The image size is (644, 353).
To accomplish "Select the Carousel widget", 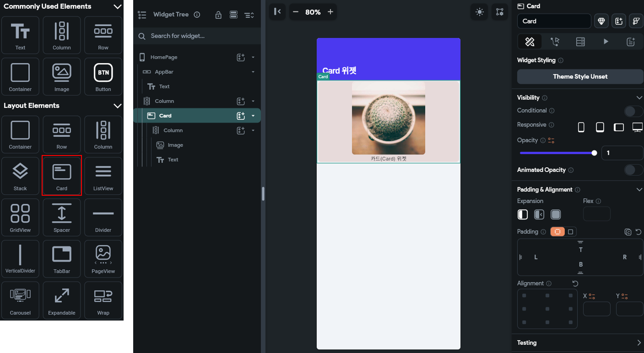I will coord(20,300).
